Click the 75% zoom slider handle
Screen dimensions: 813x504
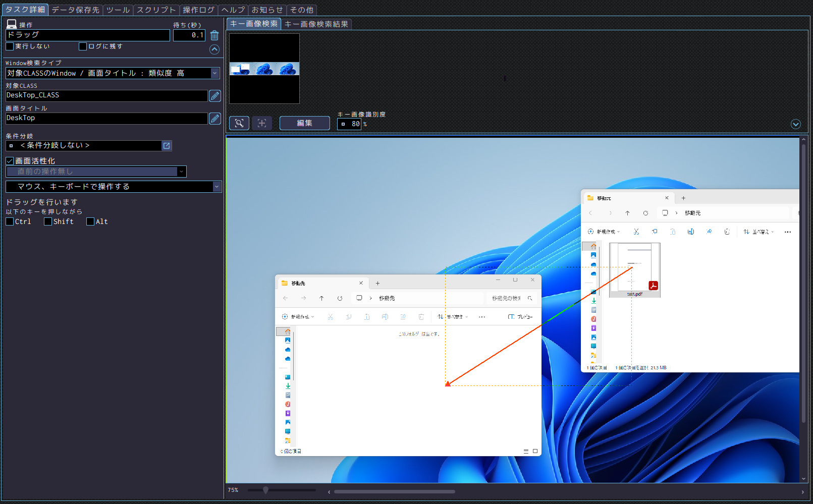tap(265, 490)
